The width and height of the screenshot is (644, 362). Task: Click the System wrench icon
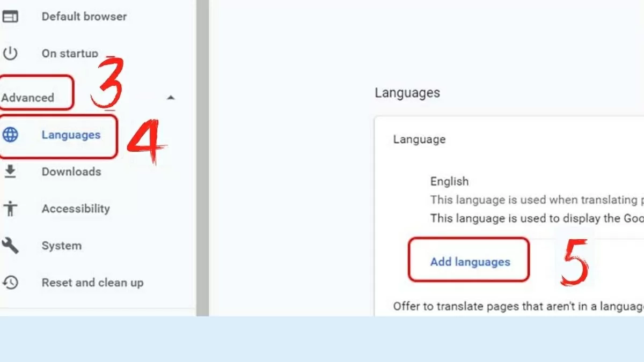10,246
